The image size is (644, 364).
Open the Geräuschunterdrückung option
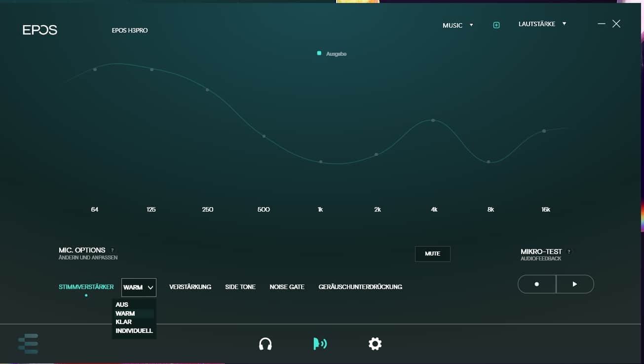[360, 287]
